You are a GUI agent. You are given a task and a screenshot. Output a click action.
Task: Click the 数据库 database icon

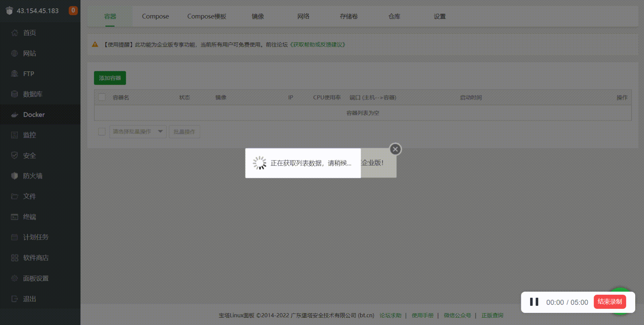tap(14, 94)
